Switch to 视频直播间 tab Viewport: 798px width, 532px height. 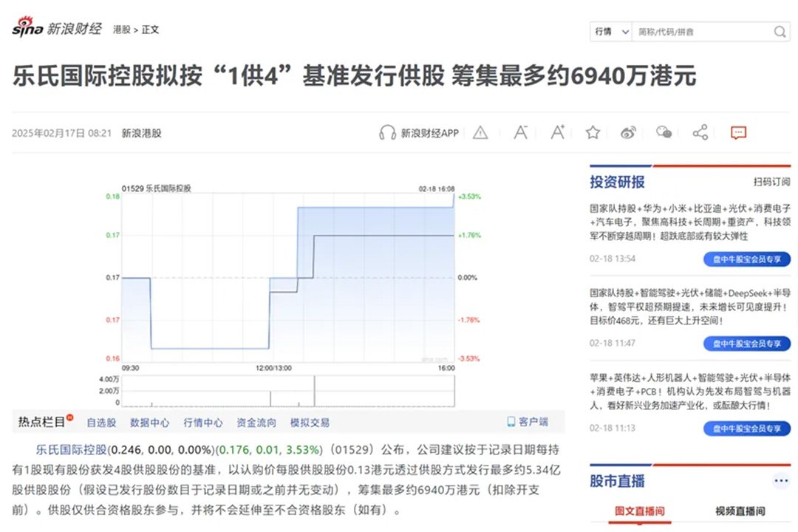click(740, 511)
